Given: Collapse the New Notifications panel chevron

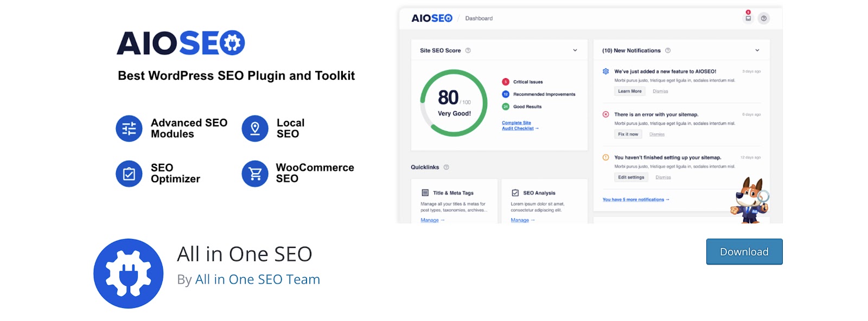Looking at the screenshot, I should pyautogui.click(x=757, y=50).
